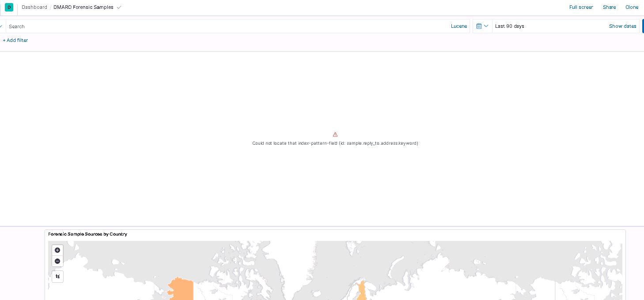Open the Last 90 days time range selector
The width and height of the screenshot is (644, 300).
pos(510,26)
